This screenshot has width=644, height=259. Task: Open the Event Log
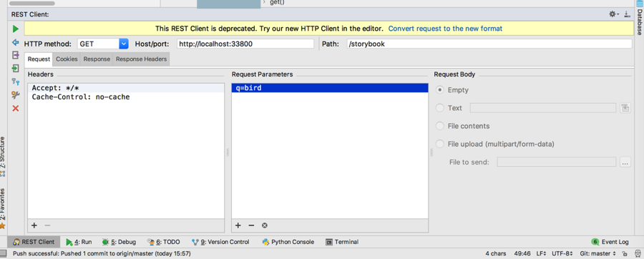tap(610, 242)
